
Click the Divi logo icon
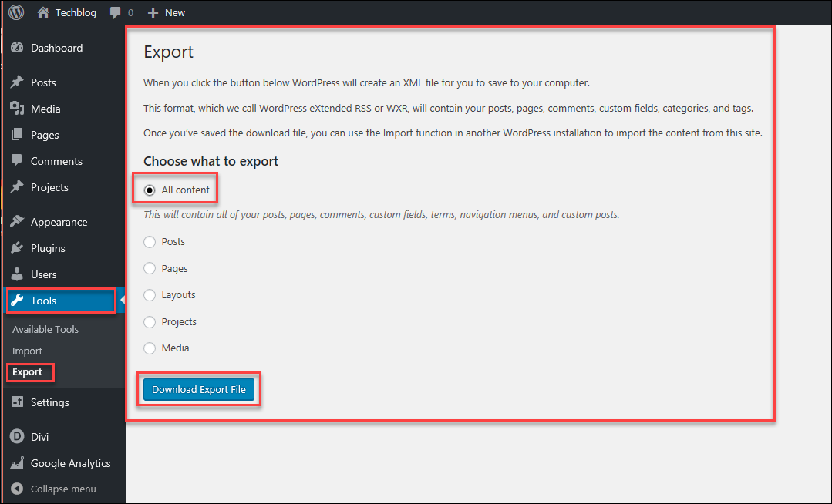pos(17,437)
